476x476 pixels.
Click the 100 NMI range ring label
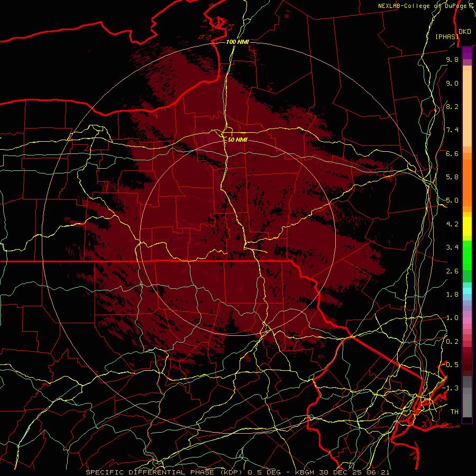pyautogui.click(x=237, y=42)
